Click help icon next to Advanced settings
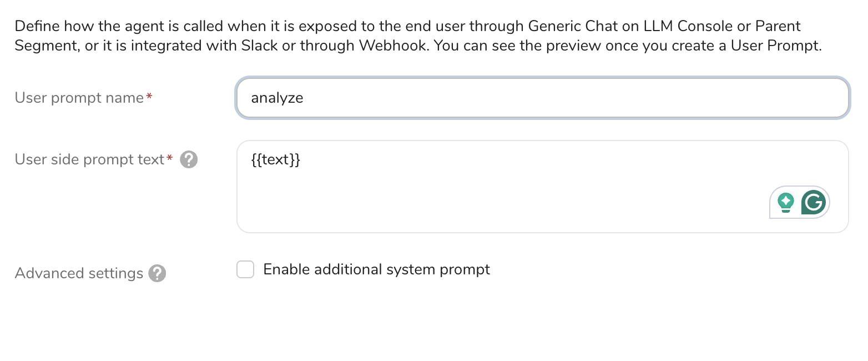 tap(157, 273)
